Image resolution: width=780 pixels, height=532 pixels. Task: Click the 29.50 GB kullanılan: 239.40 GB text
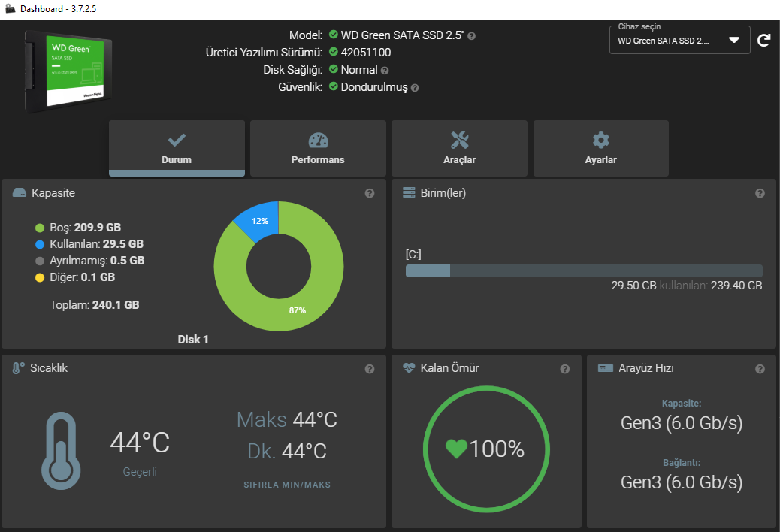pos(687,286)
